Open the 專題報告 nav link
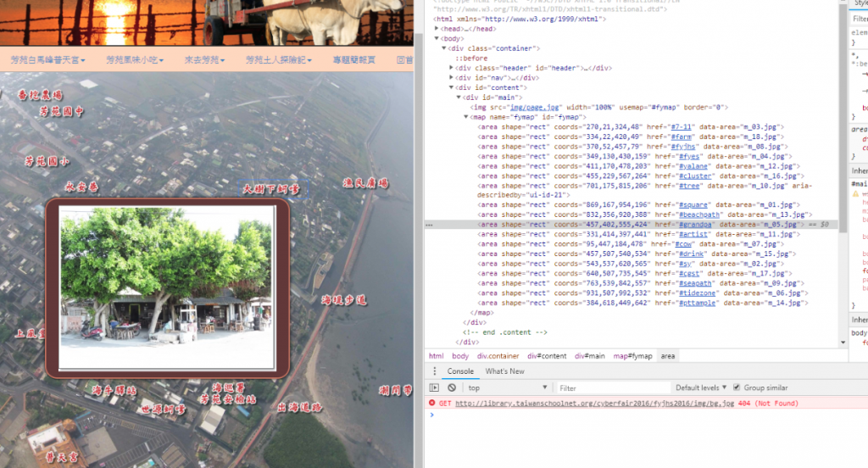 (353, 60)
